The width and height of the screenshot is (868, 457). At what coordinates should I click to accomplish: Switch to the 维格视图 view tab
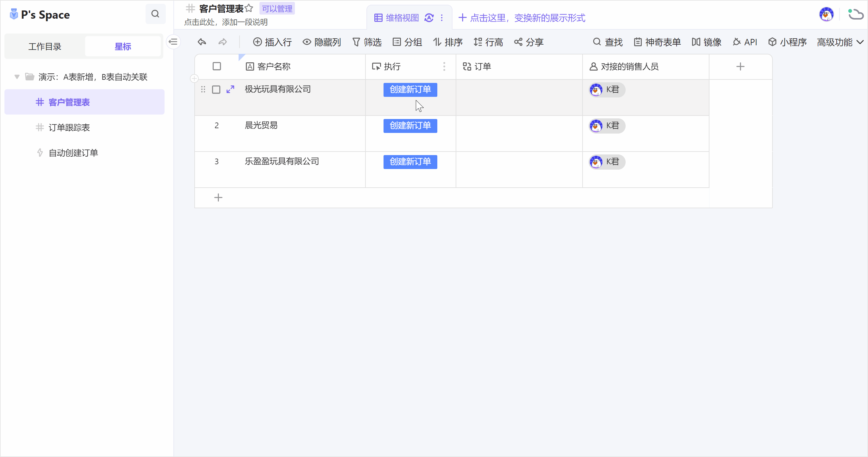[402, 17]
